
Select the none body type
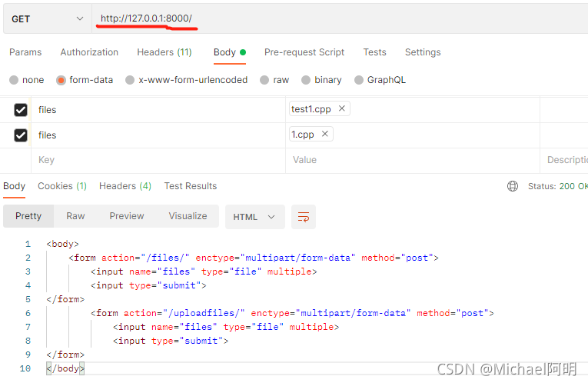(14, 80)
